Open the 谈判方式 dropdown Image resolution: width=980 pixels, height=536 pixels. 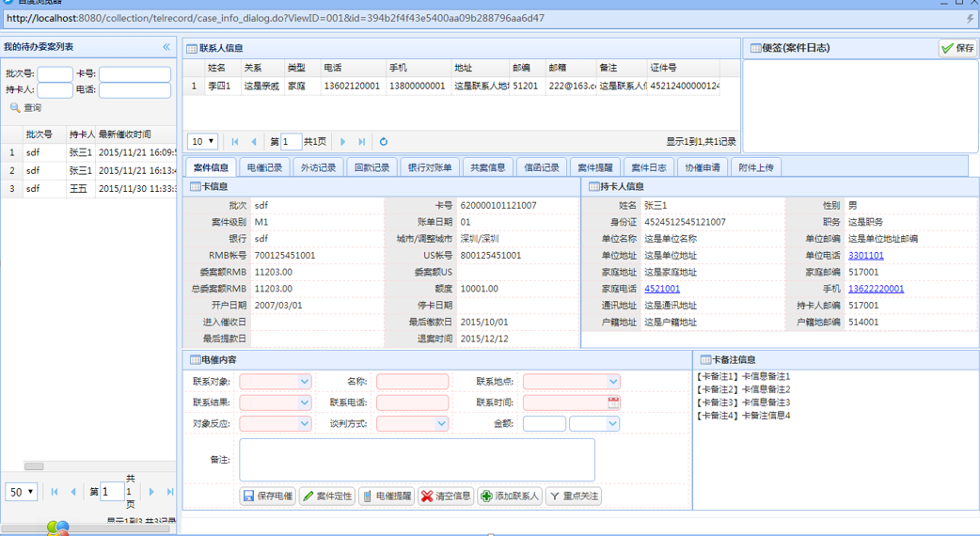point(442,424)
